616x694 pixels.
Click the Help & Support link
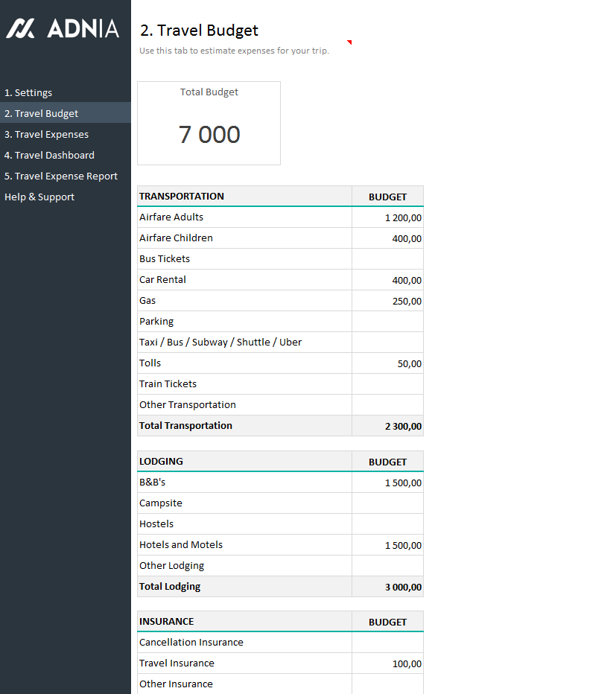click(39, 197)
